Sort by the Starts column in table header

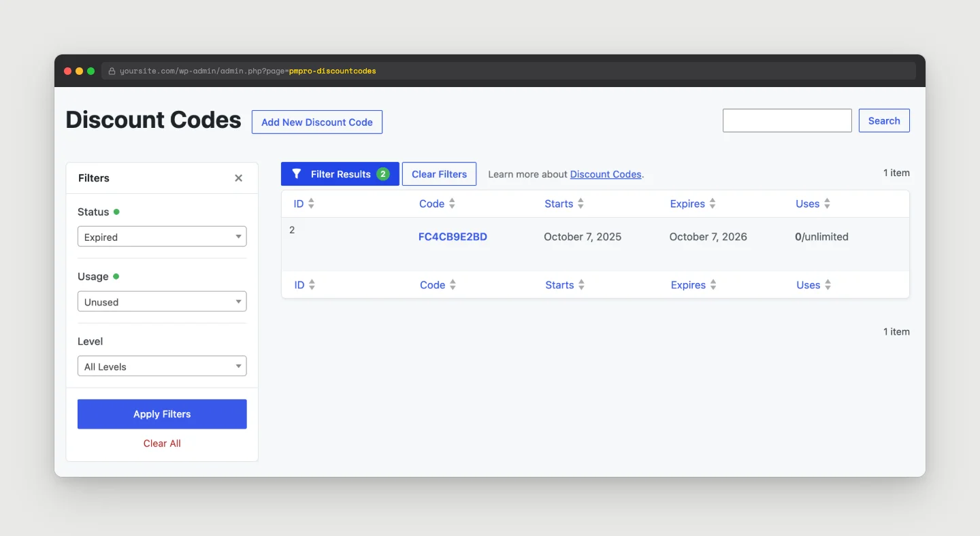[559, 203]
